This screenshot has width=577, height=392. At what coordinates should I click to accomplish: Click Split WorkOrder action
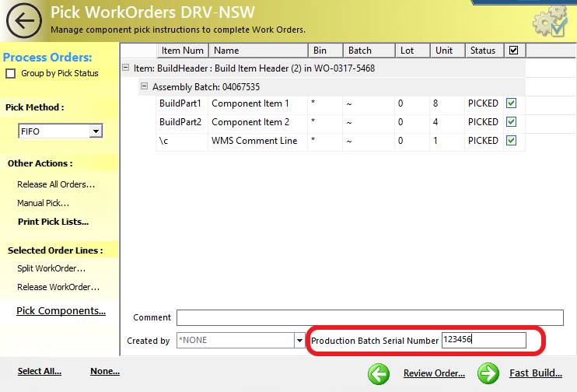51,268
